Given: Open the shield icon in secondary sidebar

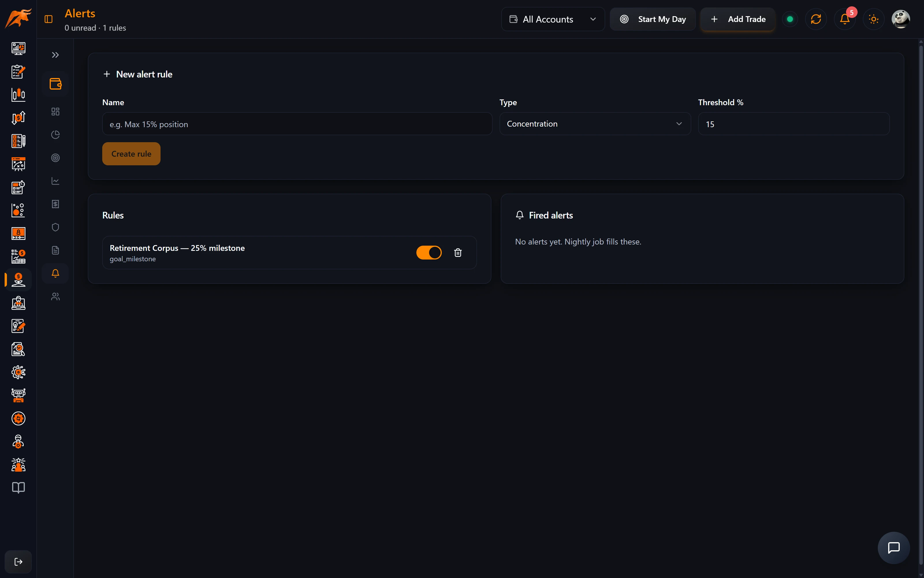Looking at the screenshot, I should [x=55, y=227].
